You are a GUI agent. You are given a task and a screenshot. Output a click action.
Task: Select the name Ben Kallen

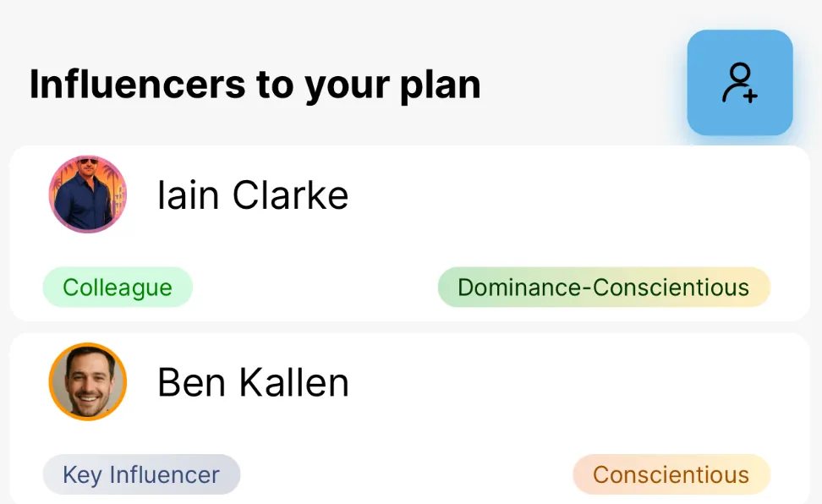[253, 383]
